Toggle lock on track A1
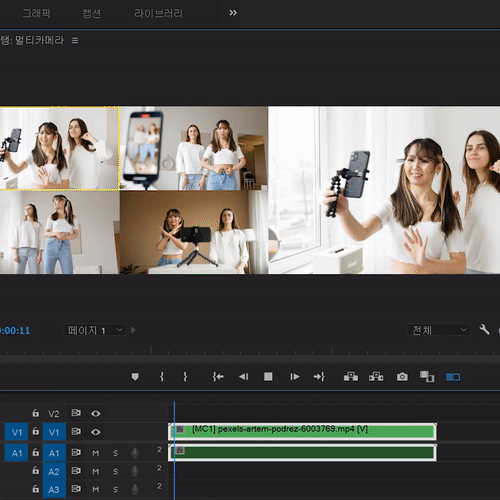This screenshot has height=500, width=500. pyautogui.click(x=36, y=453)
